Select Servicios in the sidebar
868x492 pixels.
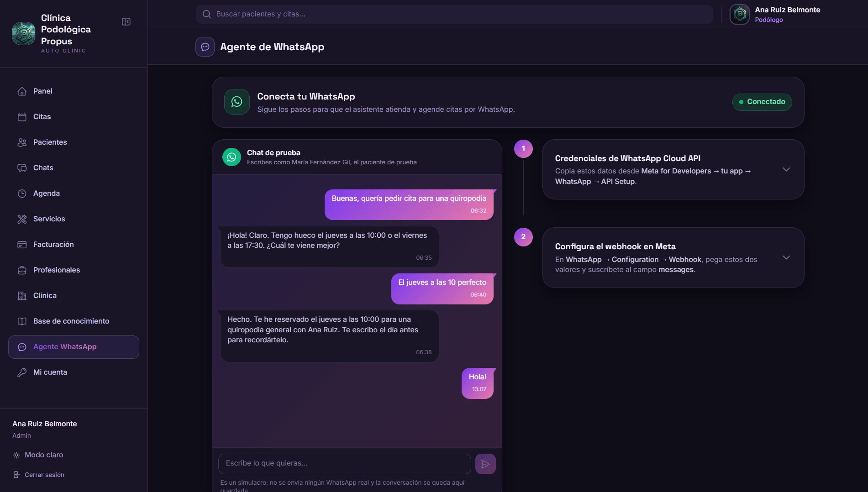click(x=74, y=219)
